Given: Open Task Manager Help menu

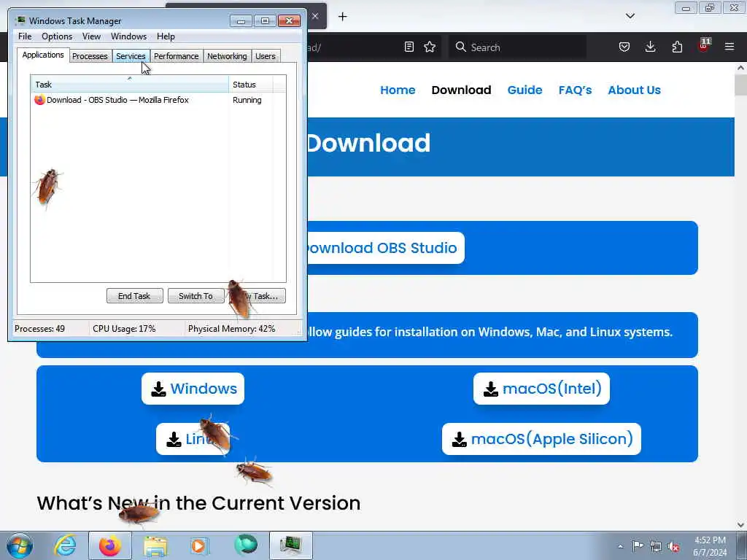Looking at the screenshot, I should (166, 36).
